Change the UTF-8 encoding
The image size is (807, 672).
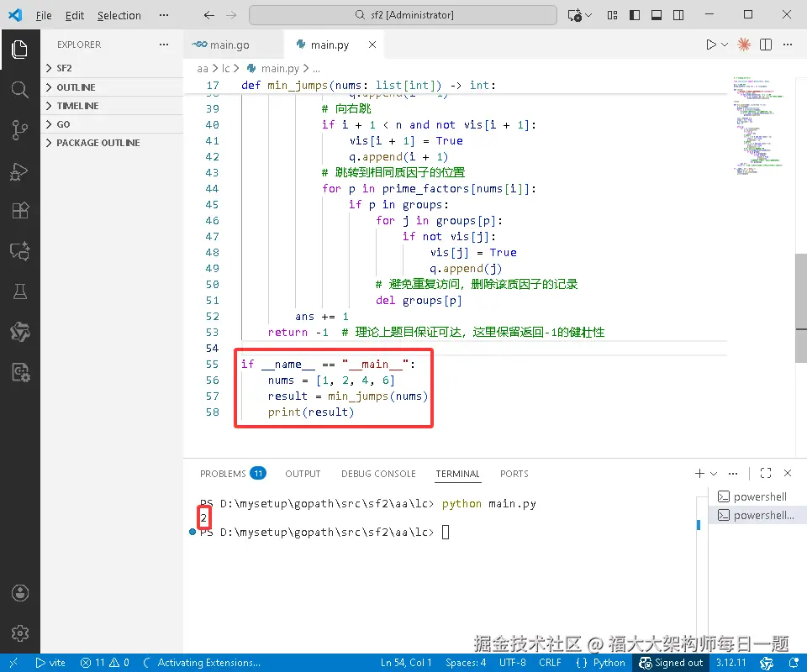513,663
